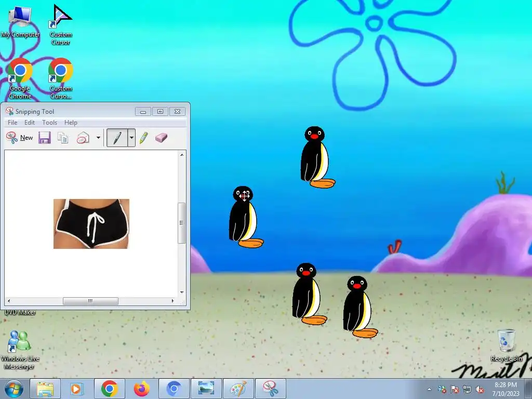Click the Action Center flag tray icon
Screen dimensions: 532x399
tap(455, 389)
